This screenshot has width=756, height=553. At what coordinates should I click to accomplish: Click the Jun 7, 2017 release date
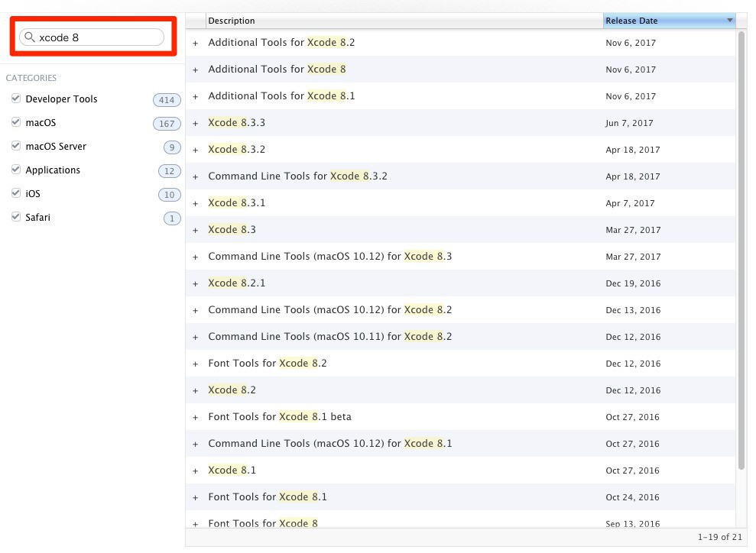pos(629,123)
